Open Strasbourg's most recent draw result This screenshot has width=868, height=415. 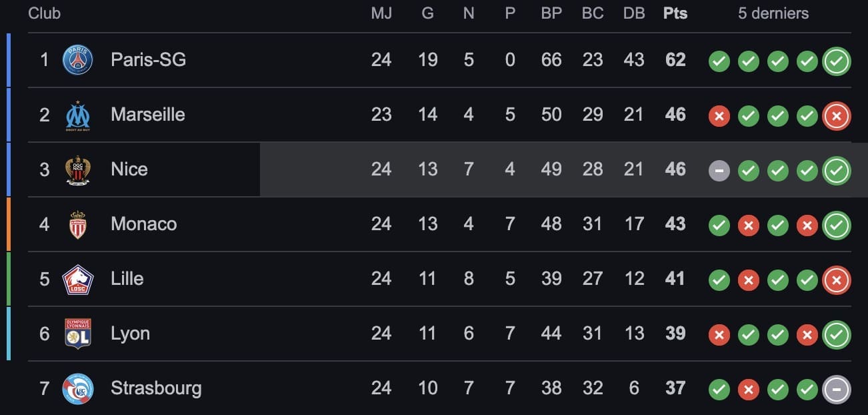[837, 390]
